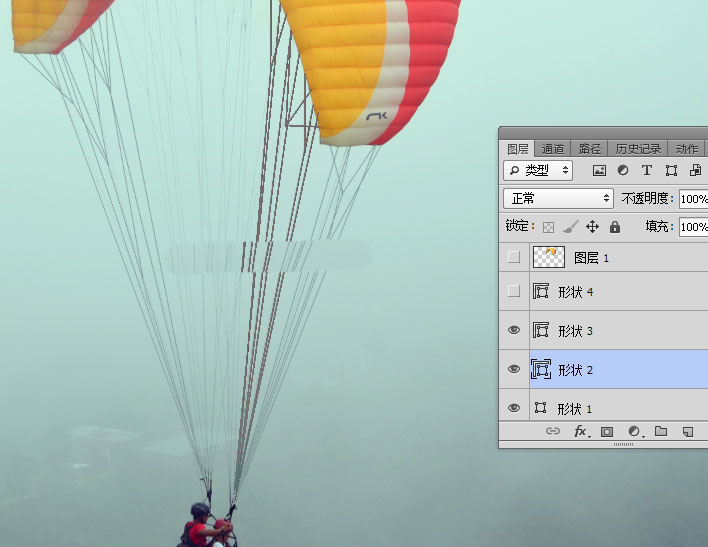Image resolution: width=708 pixels, height=547 pixels.
Task: Switch to the 通道 tab
Action: (553, 149)
